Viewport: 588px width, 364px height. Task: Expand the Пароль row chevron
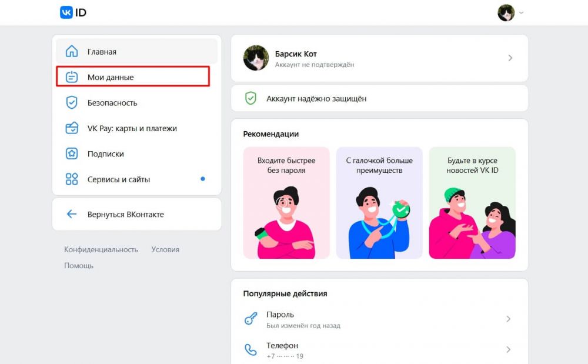508,319
